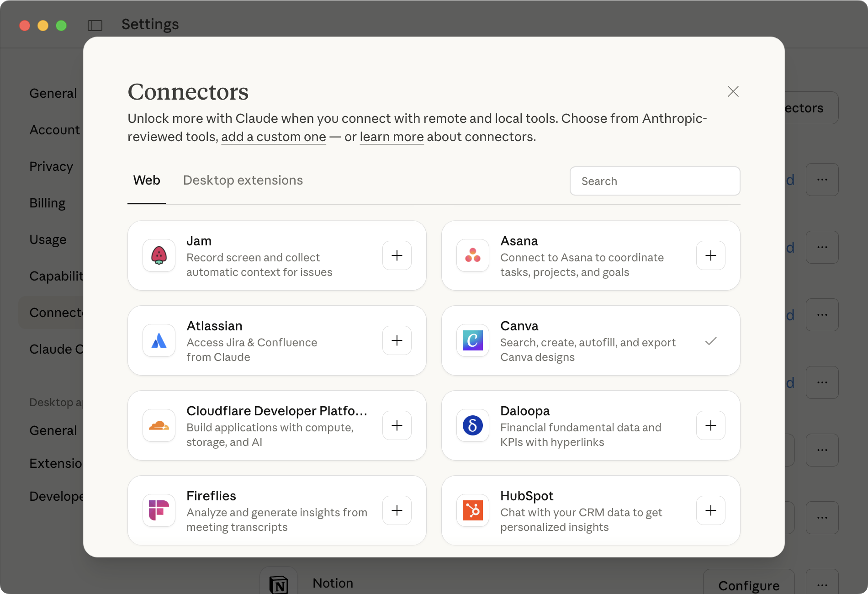868x594 pixels.
Task: Click learn more about connectors
Action: [391, 136]
